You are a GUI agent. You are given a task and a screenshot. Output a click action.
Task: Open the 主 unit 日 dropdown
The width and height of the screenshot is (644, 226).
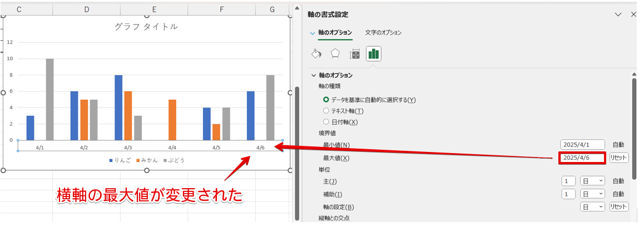pyautogui.click(x=592, y=181)
